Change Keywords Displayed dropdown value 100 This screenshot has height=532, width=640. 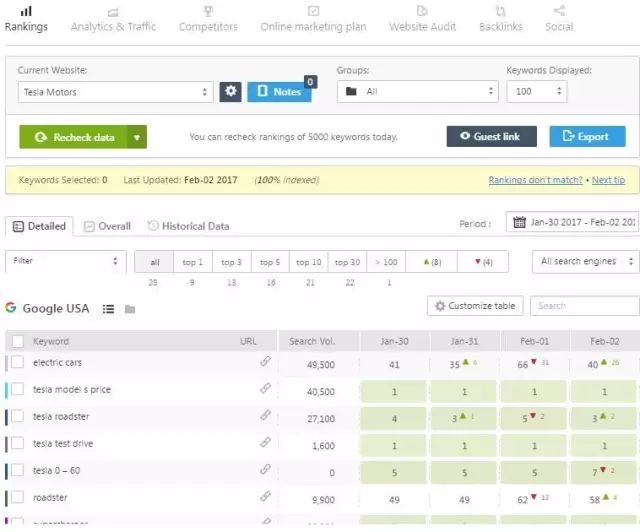click(x=537, y=91)
